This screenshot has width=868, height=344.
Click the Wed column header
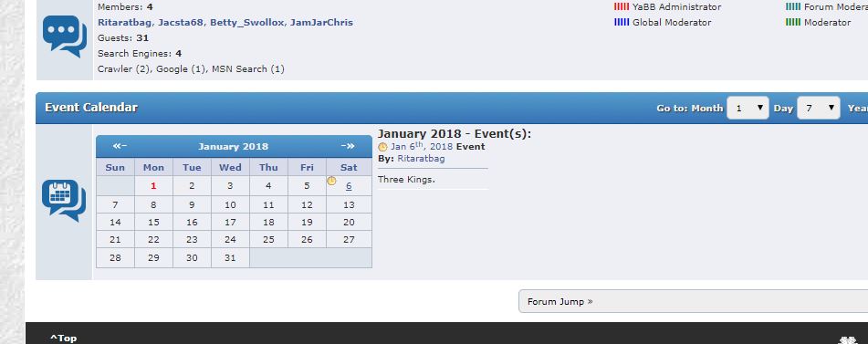pos(230,168)
